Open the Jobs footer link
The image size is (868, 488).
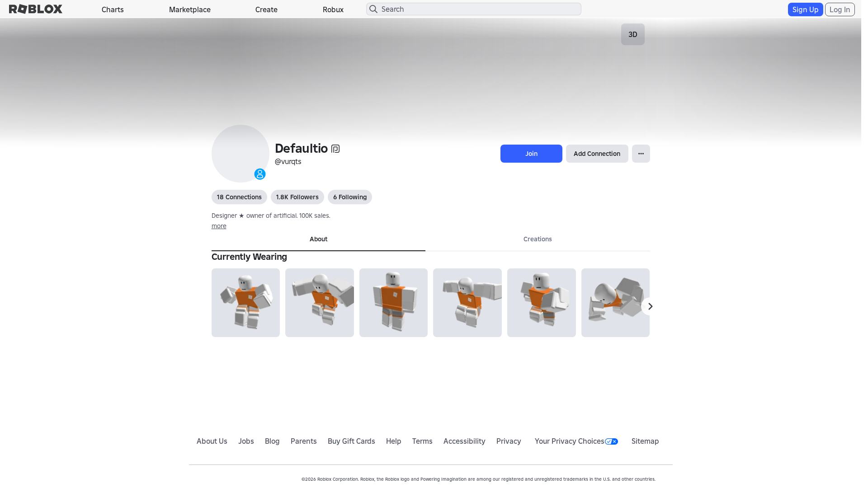pyautogui.click(x=246, y=441)
